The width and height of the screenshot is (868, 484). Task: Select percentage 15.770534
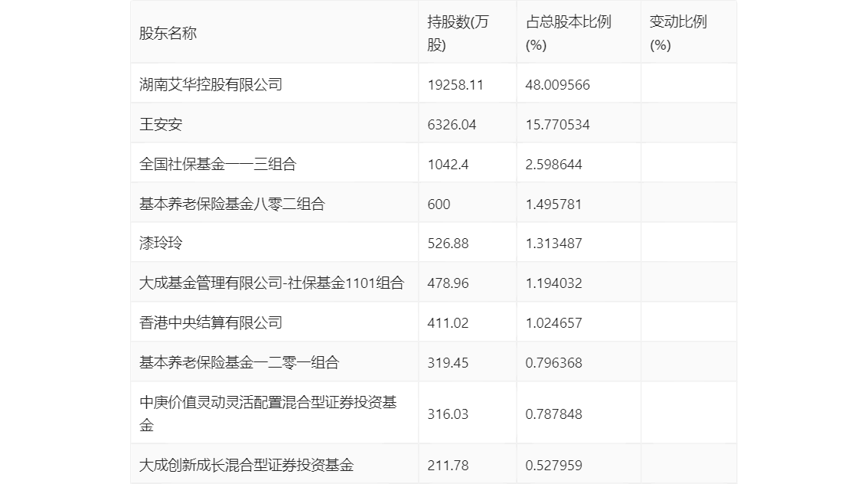(x=557, y=125)
